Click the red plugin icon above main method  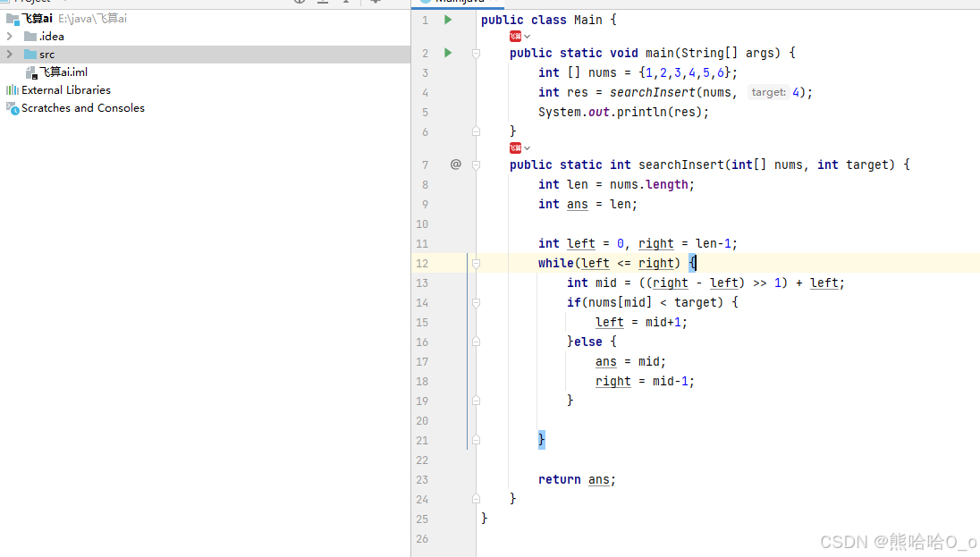[515, 37]
